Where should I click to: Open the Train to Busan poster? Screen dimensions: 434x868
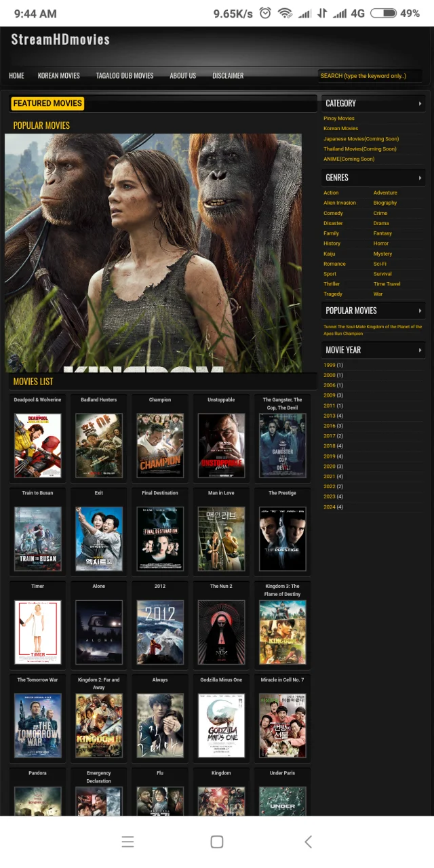point(38,539)
